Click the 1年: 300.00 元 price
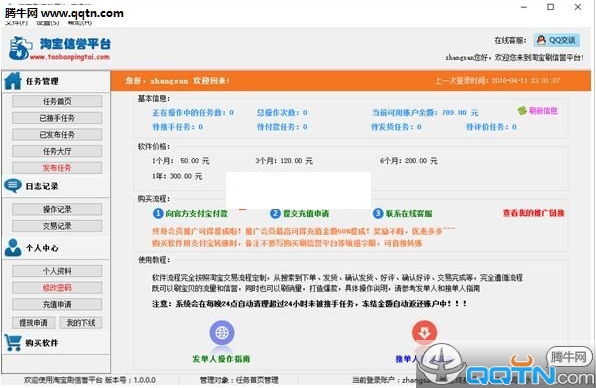Screen dimensions: 596x388 point(177,176)
